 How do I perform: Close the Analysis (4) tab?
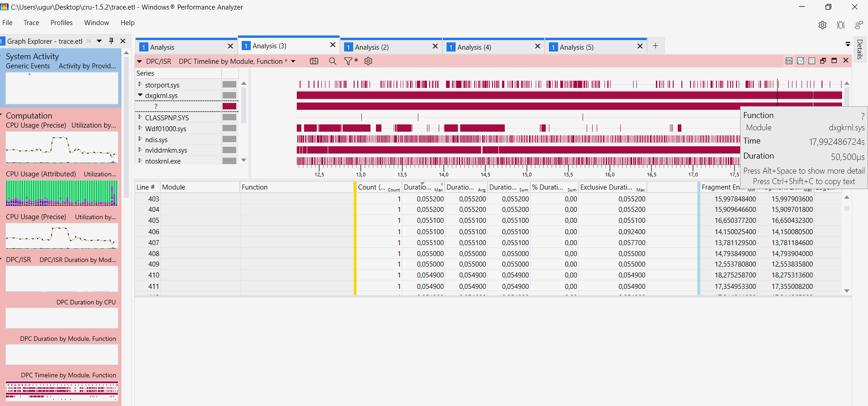[538, 46]
